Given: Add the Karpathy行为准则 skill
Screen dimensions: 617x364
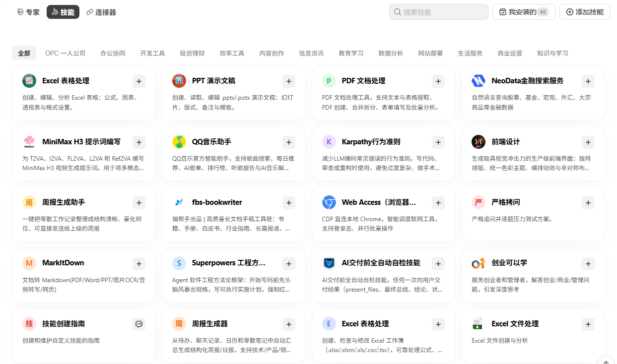Looking at the screenshot, I should (438, 142).
